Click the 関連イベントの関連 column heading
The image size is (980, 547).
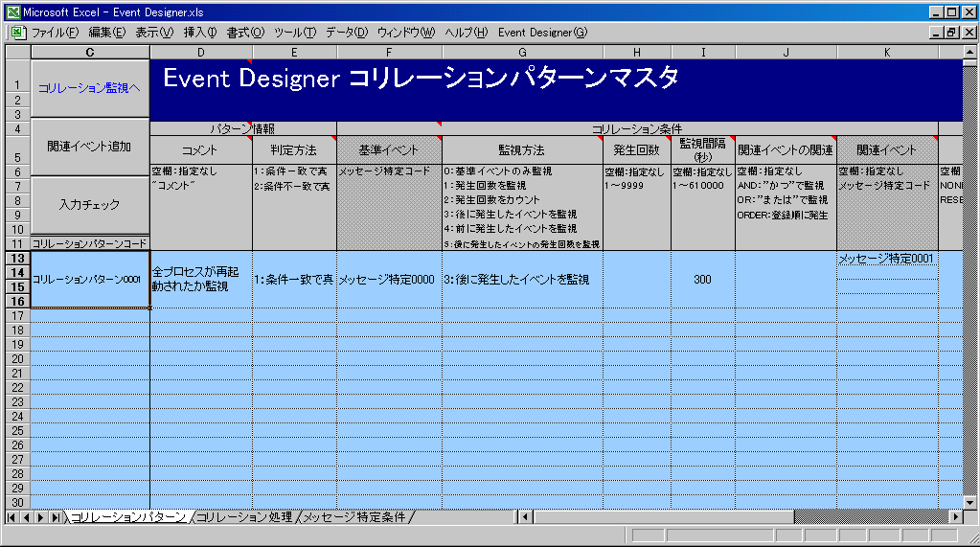(786, 150)
